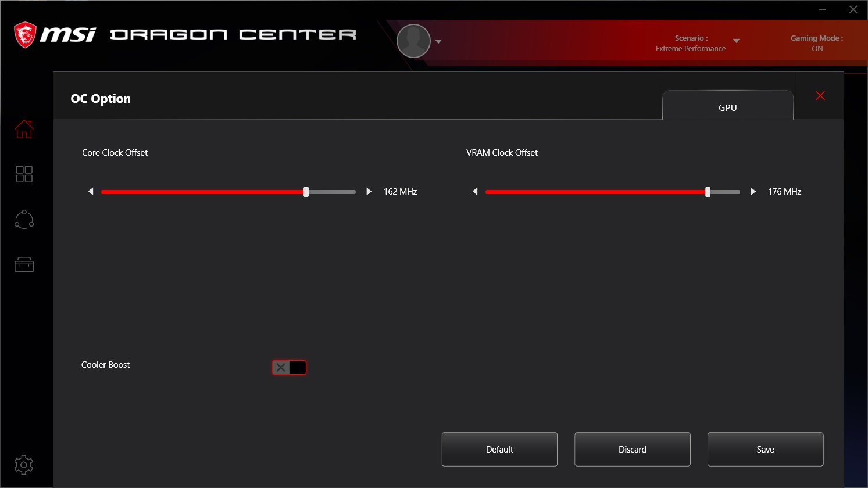Screen dimensions: 868x488
Task: Toggle the Cooler Boost switch
Action: [289, 367]
